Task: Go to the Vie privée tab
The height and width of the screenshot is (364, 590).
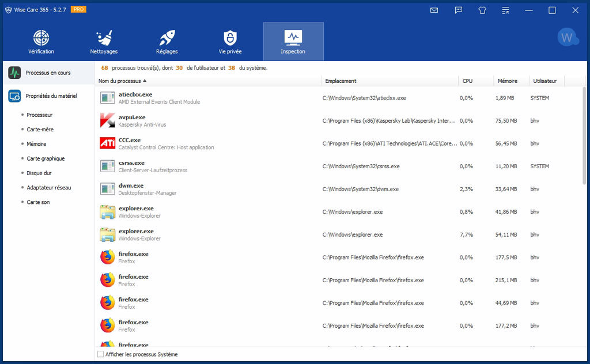Action: point(230,41)
